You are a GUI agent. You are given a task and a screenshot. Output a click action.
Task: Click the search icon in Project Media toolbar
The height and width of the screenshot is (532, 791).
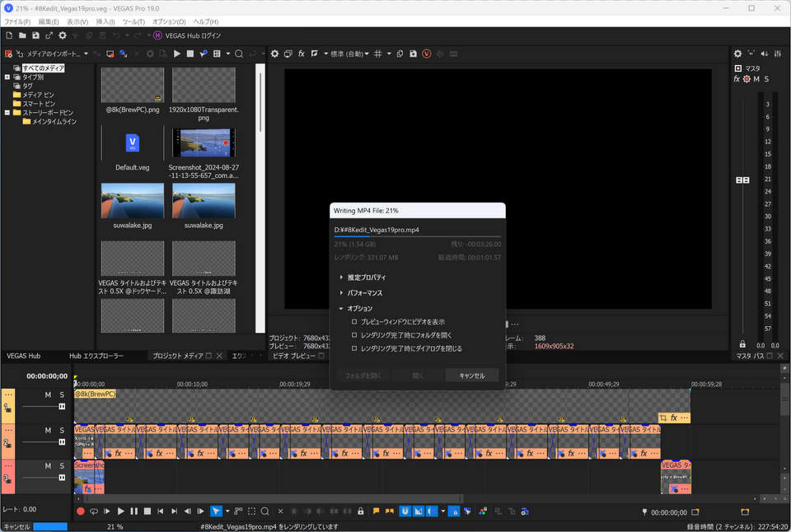pos(239,54)
